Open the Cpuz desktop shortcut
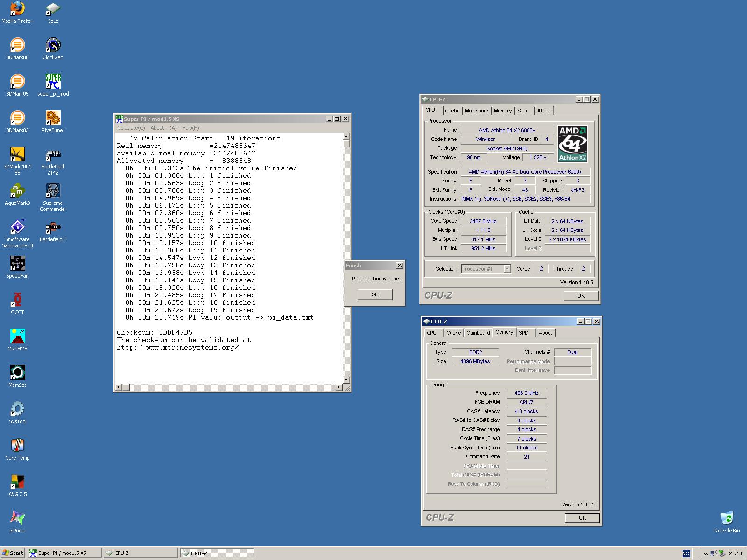The image size is (747, 560). click(x=53, y=13)
